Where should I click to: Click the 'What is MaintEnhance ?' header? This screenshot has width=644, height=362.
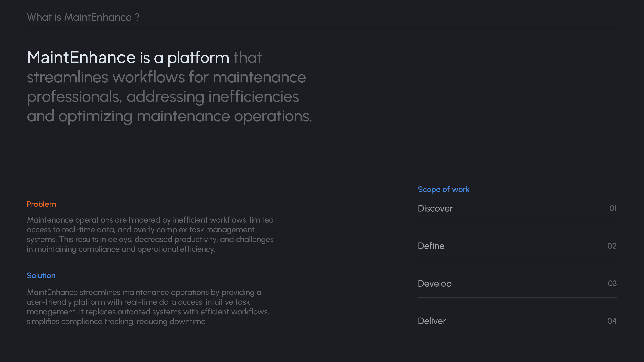[83, 17]
